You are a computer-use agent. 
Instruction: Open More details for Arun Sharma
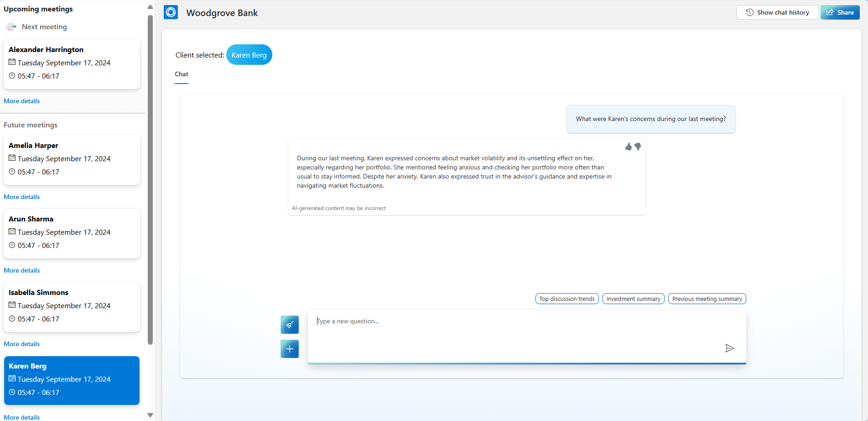pos(22,270)
